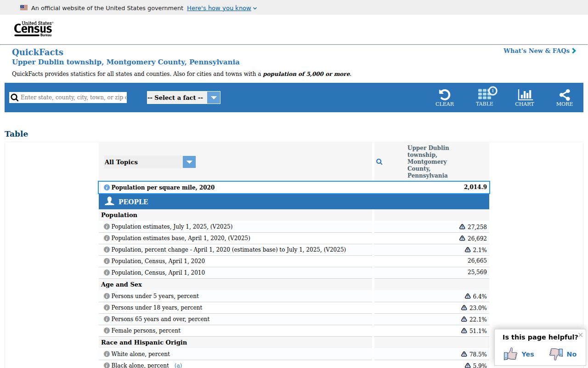Screen dimensions: 588x368
Task: Collapse the PEOPLE section header
Action: tap(294, 201)
